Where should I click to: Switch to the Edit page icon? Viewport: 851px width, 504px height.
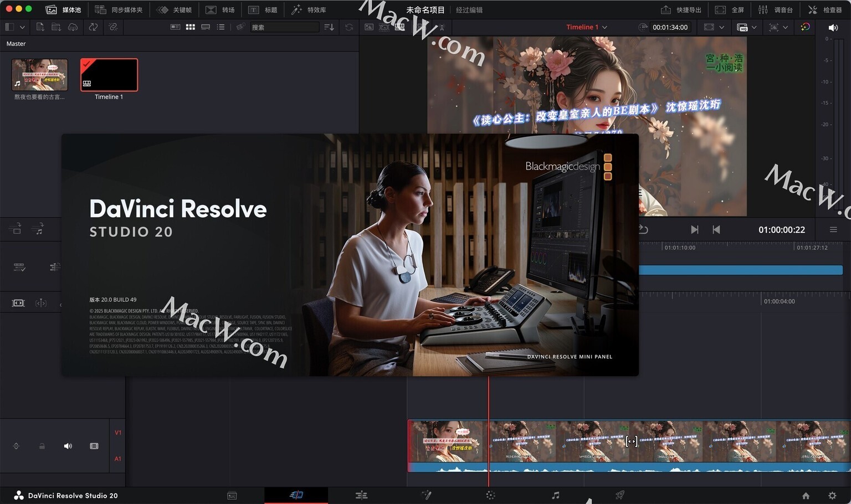pyautogui.click(x=361, y=495)
